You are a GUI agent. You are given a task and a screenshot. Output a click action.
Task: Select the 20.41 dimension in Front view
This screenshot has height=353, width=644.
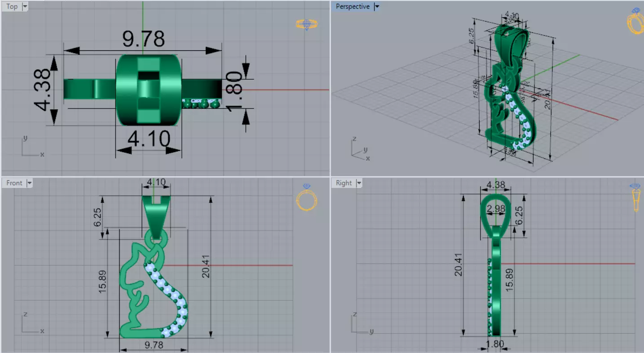[206, 265]
